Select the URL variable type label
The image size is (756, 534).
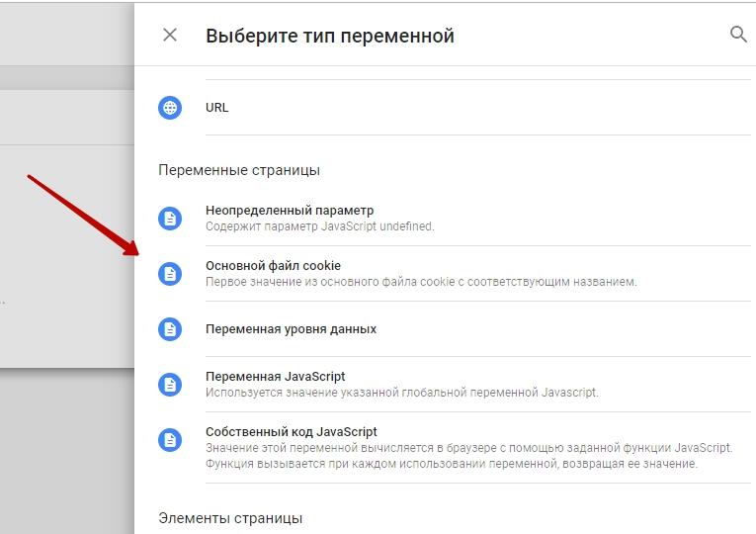216,107
